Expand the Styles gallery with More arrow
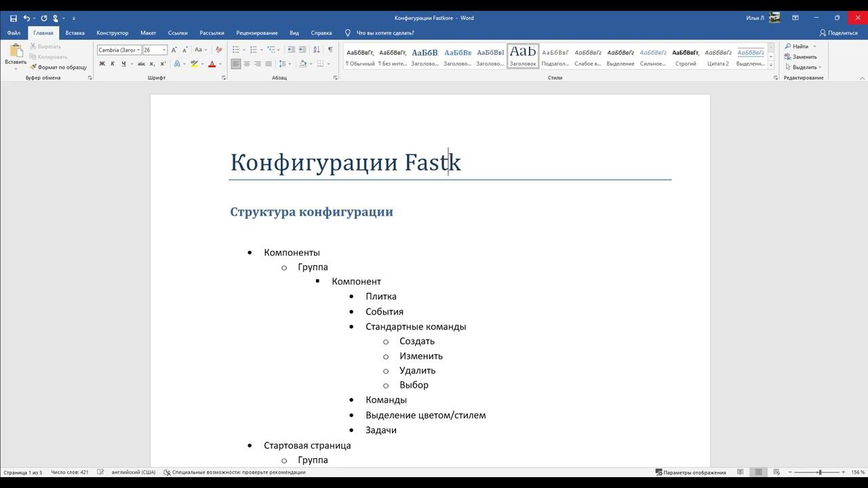Image resolution: width=868 pixels, height=488 pixels. 771,65
